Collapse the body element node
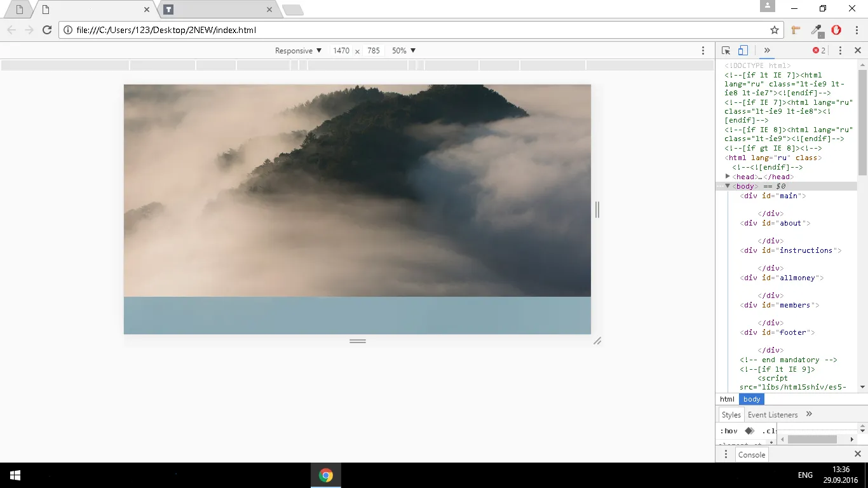 [728, 186]
